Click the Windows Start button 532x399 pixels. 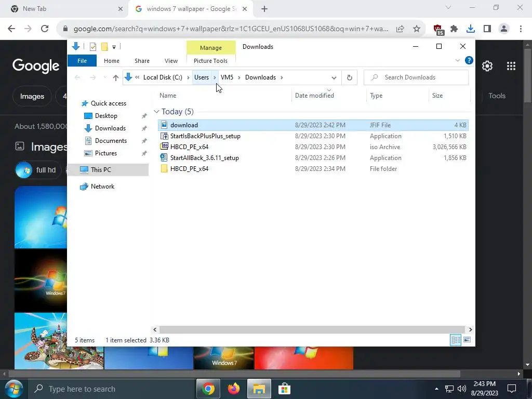pyautogui.click(x=14, y=389)
